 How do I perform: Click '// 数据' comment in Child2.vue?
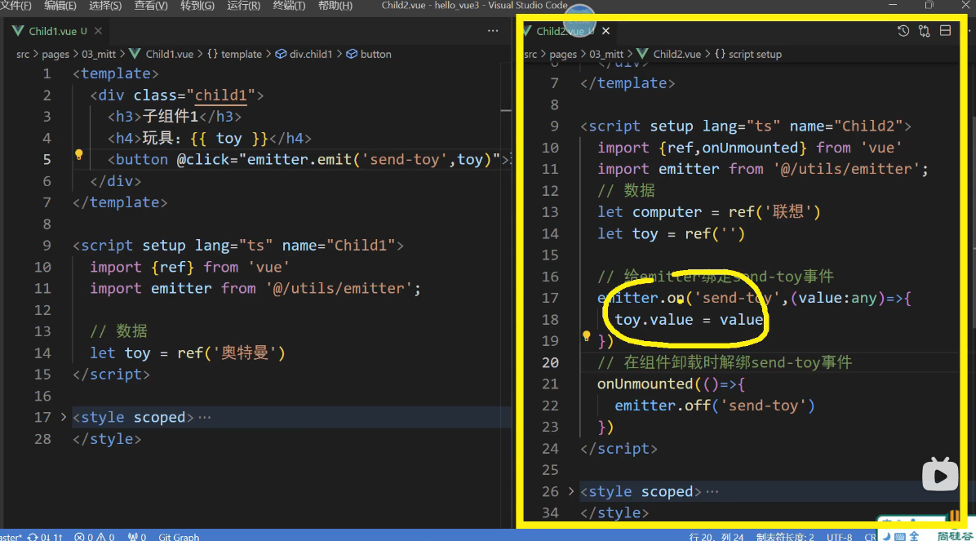(x=626, y=190)
